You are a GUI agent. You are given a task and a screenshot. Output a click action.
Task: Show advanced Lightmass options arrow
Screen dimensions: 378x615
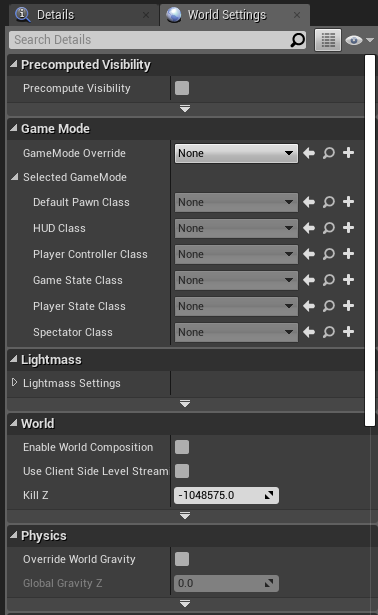click(x=185, y=403)
